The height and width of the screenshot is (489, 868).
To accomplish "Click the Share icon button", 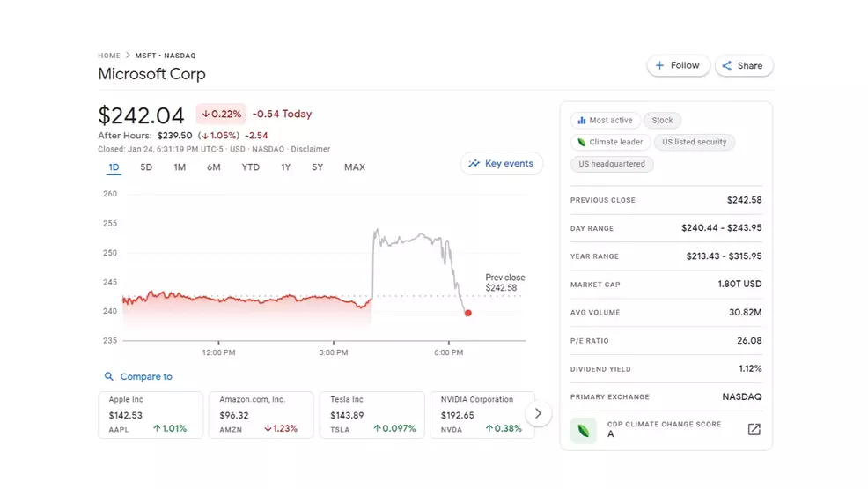I will coord(727,65).
